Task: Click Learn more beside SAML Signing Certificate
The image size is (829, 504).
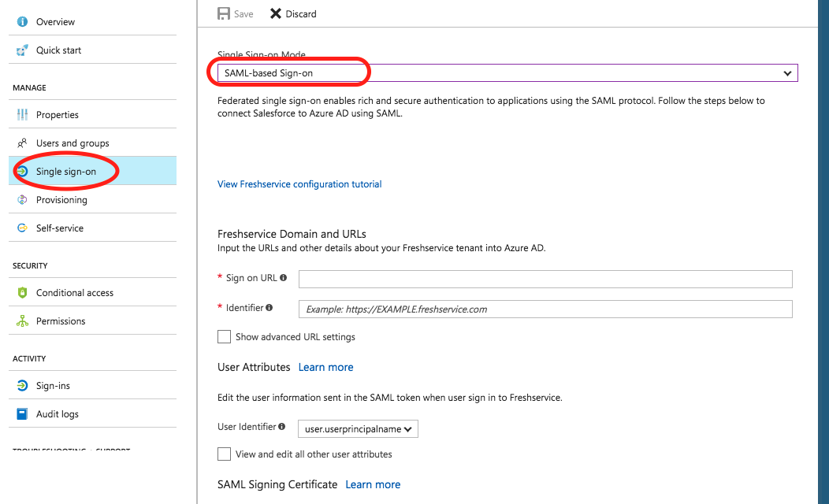Action: [373, 484]
